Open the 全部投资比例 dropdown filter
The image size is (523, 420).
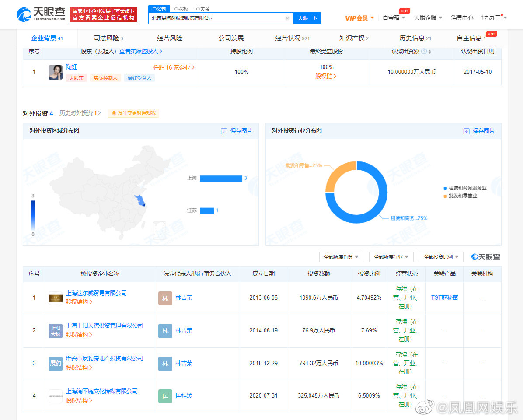[441, 257]
